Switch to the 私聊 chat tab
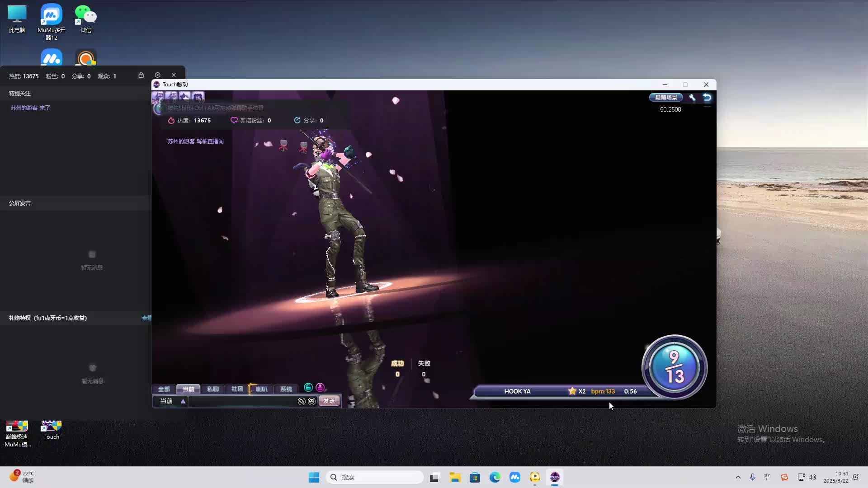Image resolution: width=868 pixels, height=488 pixels. 212,389
